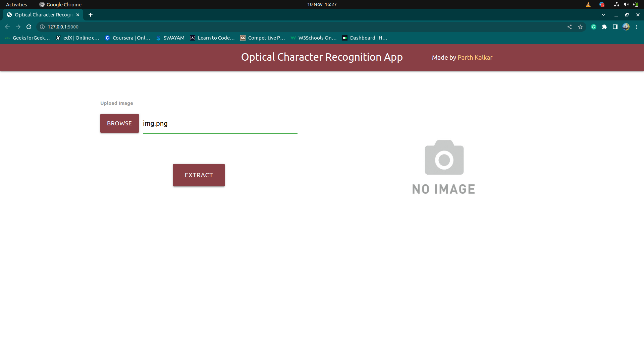
Task: Bookmark this page using the star icon
Action: click(x=580, y=27)
